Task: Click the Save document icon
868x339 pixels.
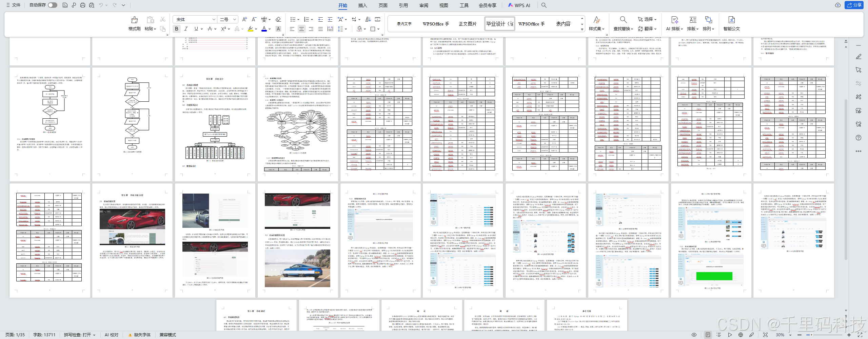Action: pyautogui.click(x=65, y=5)
